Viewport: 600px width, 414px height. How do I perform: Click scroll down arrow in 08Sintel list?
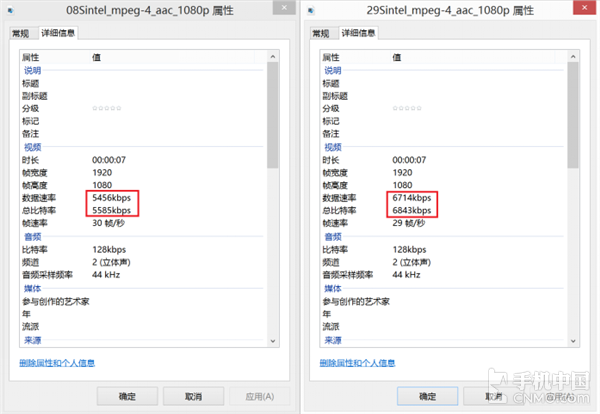[x=273, y=341]
